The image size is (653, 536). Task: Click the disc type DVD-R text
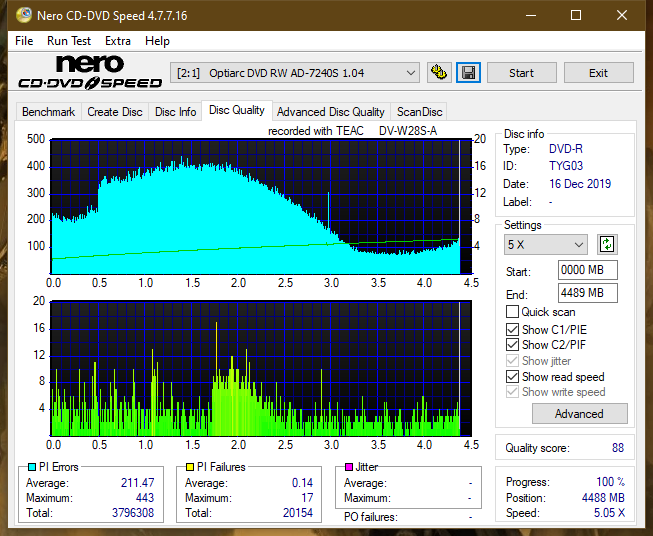tap(566, 149)
